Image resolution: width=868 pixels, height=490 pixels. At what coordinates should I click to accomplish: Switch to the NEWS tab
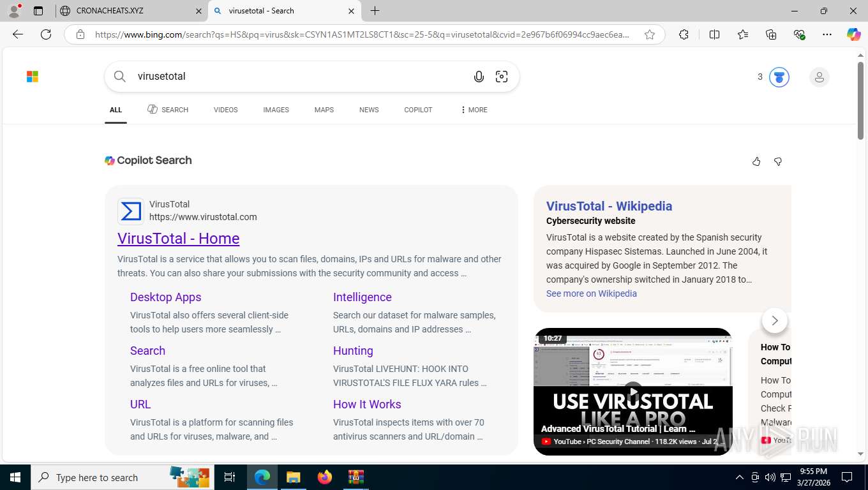click(x=369, y=110)
